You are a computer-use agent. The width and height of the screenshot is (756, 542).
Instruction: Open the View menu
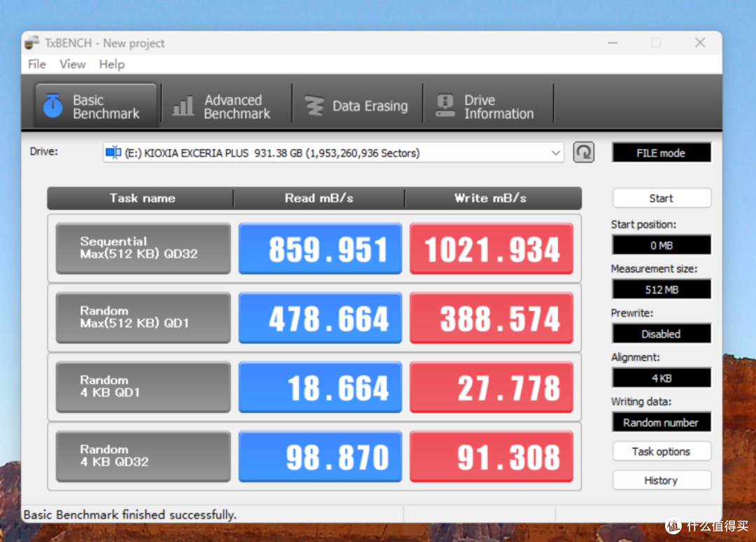(72, 64)
